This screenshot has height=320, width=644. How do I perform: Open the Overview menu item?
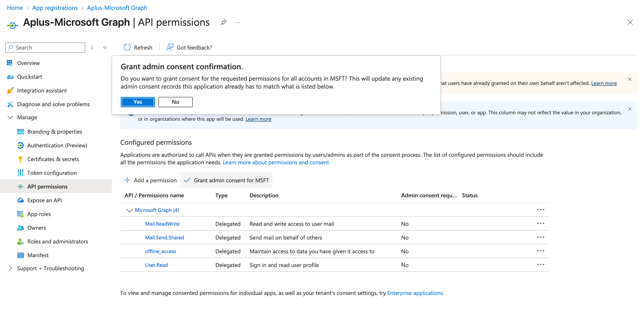28,63
